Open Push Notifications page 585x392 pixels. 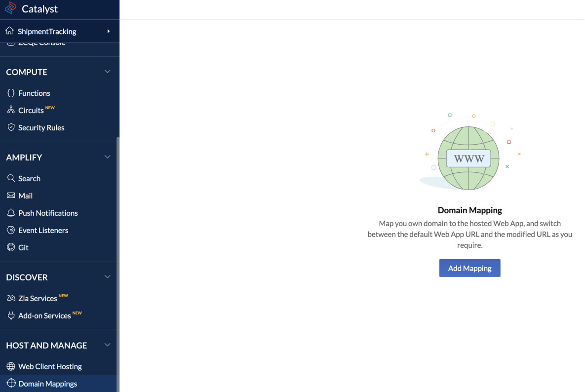[48, 213]
